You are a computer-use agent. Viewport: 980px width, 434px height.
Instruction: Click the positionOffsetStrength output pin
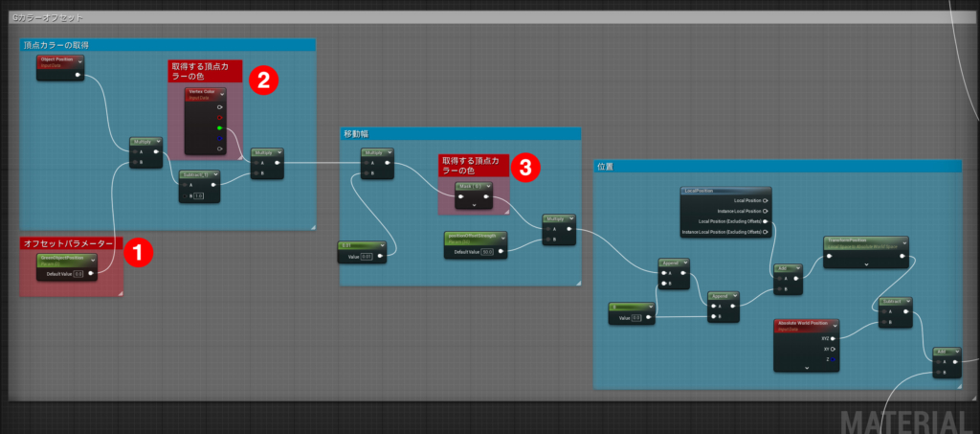(x=501, y=252)
